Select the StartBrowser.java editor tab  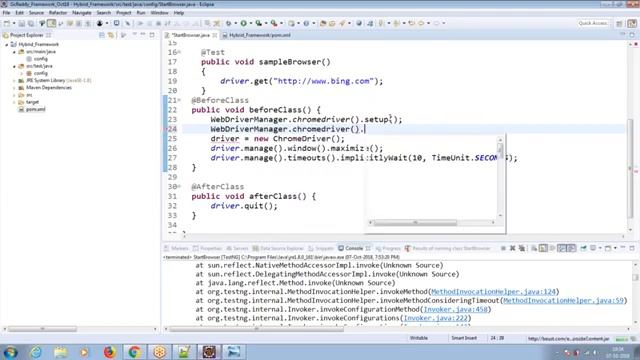tap(190, 35)
